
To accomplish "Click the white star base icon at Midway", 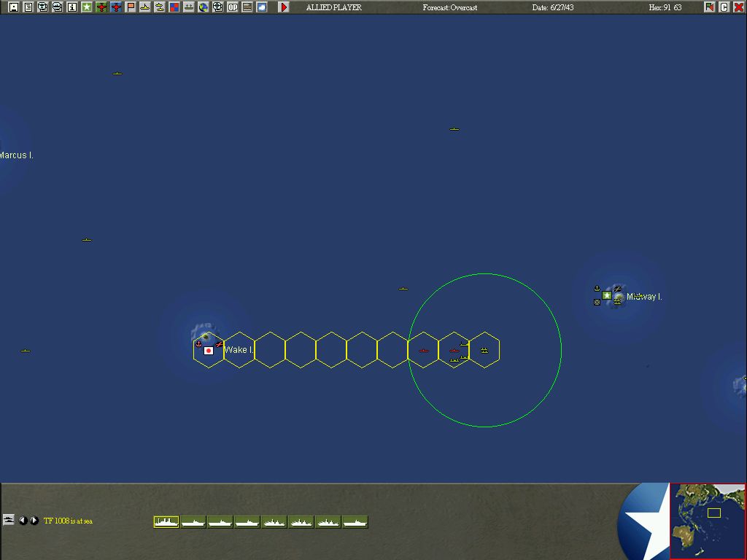I will point(606,295).
